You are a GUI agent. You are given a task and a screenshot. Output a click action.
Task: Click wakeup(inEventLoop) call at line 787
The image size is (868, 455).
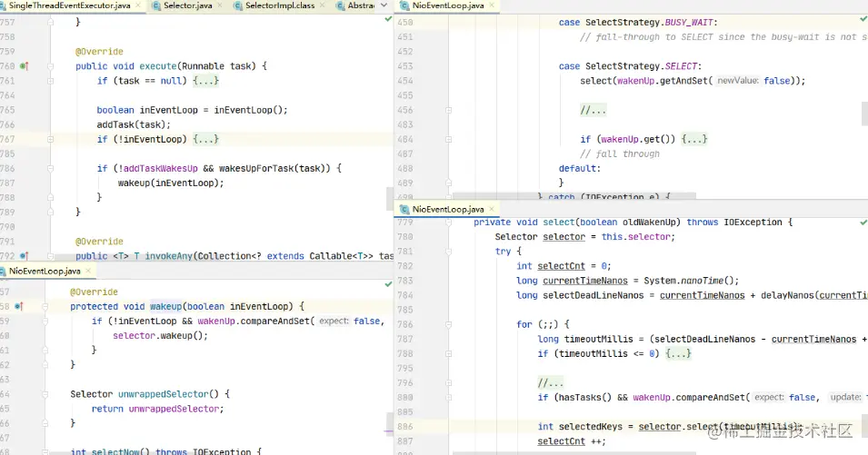pos(171,183)
